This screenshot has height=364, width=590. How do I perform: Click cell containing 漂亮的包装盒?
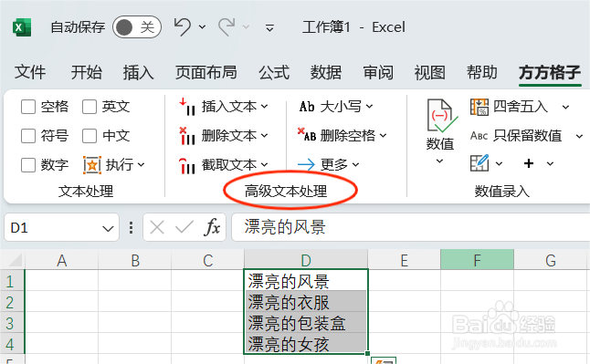click(x=306, y=323)
